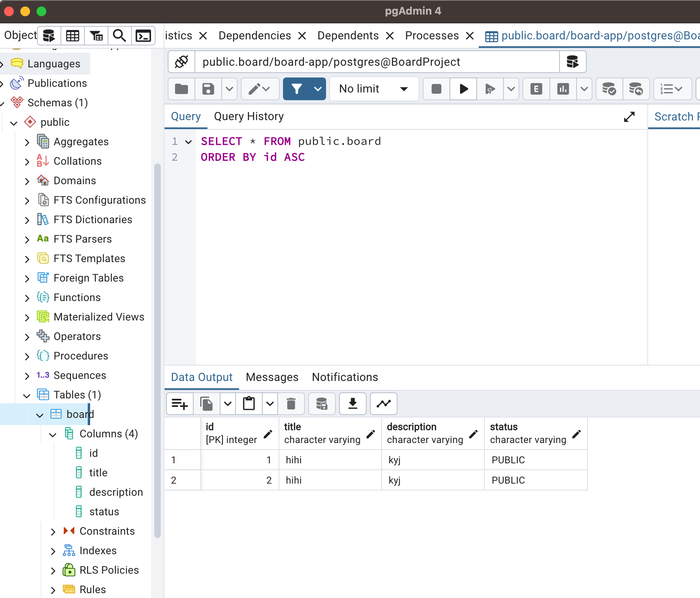Click the new query tool database icon

573,62
